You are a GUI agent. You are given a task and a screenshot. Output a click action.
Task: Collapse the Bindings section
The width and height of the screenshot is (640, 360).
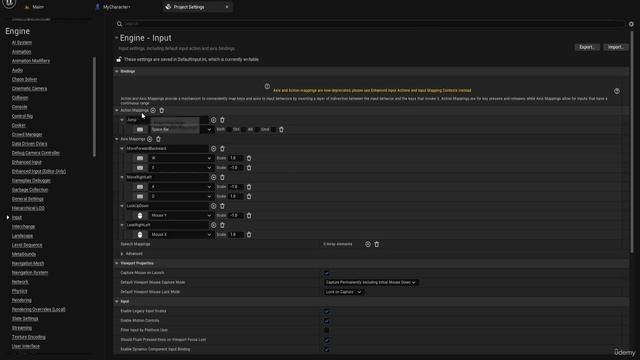117,71
